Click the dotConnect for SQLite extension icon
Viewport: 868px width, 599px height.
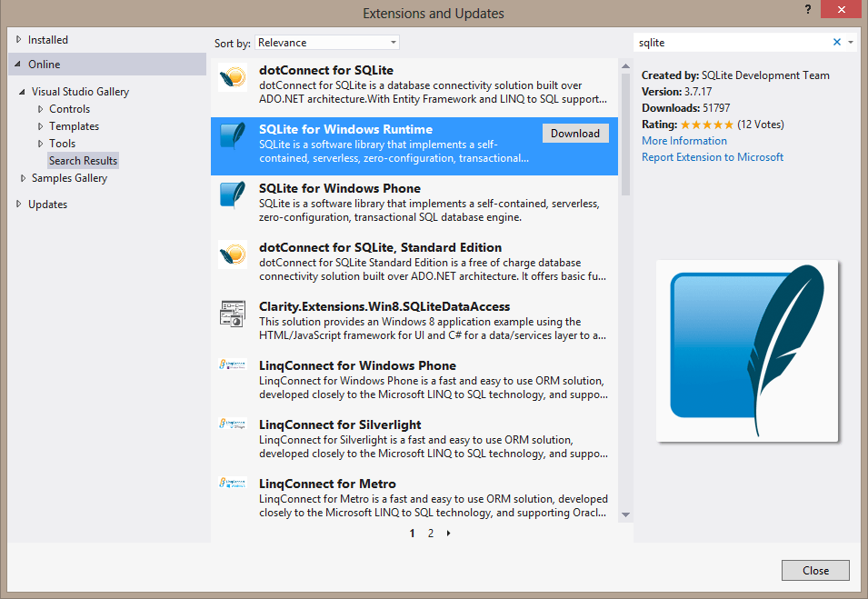[233, 77]
